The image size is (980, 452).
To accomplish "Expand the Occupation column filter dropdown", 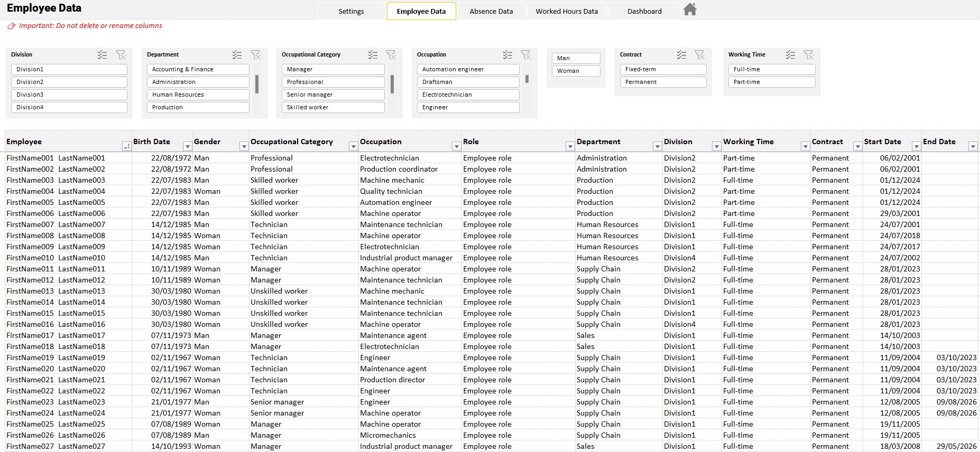I will [x=456, y=146].
